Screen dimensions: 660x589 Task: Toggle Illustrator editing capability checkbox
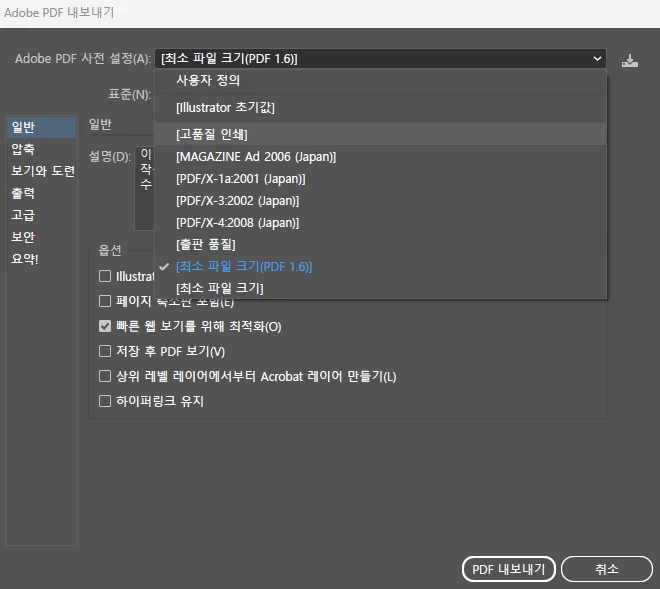104,276
